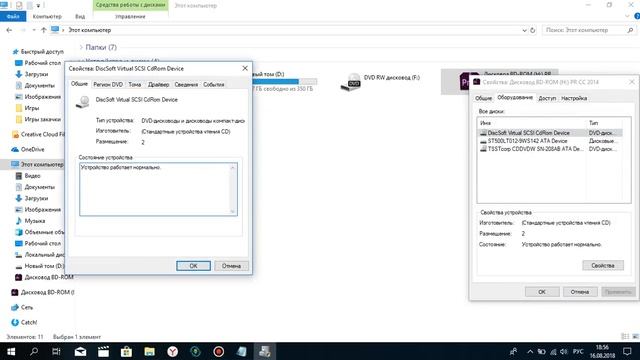Open Catch! in navigation pane
Viewport: 640px width, 360px height.
point(24,322)
